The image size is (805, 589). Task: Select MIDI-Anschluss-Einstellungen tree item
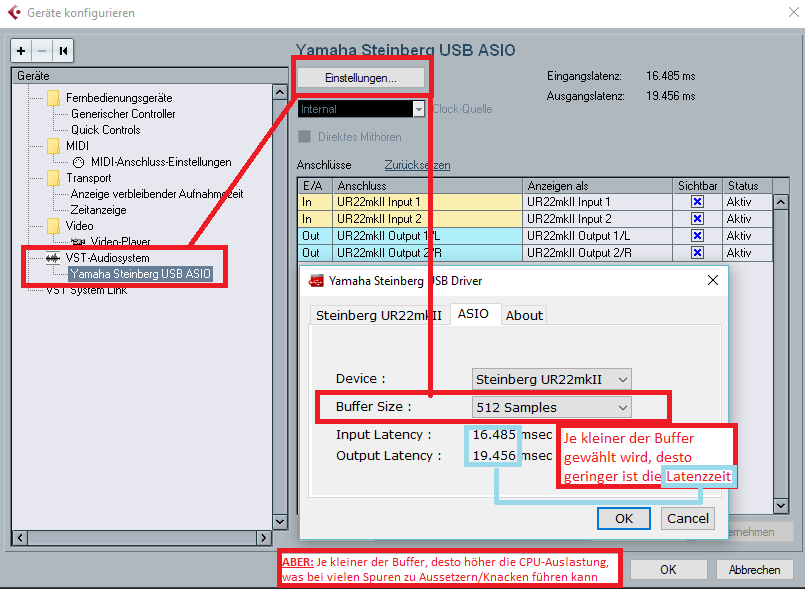[x=161, y=162]
